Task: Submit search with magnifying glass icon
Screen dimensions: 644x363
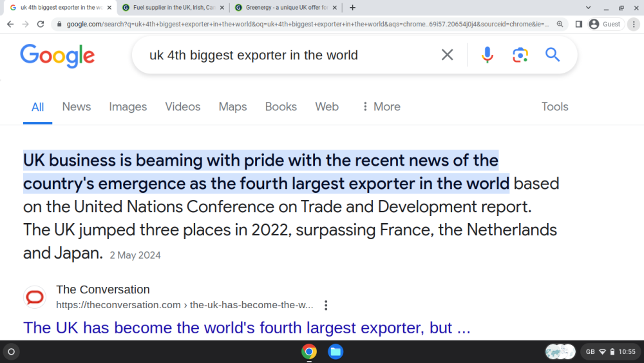Action: 553,55
